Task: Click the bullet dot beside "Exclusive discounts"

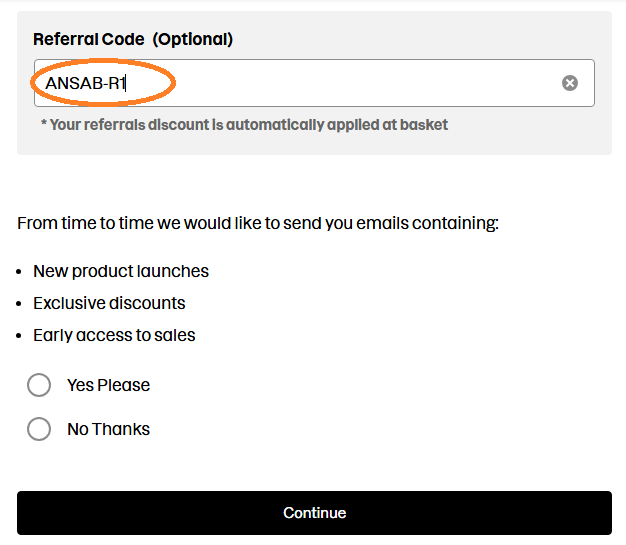Action: 21,304
